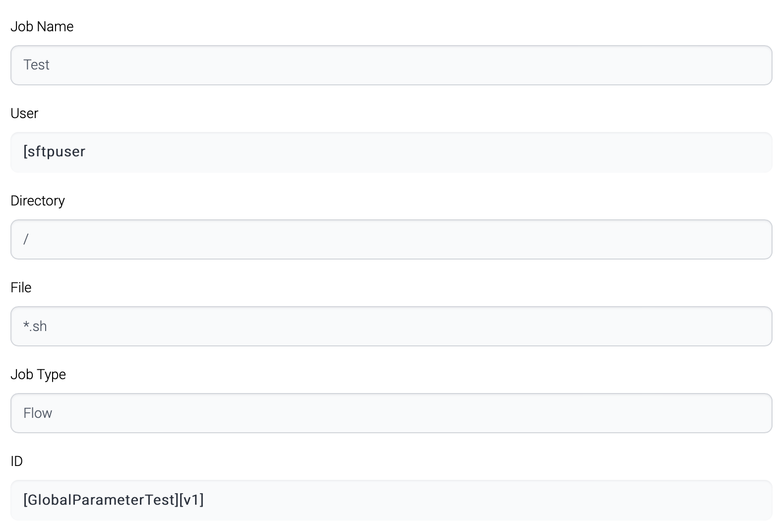Click the Job Type field
Screen dimensions: 779x532
coord(391,413)
